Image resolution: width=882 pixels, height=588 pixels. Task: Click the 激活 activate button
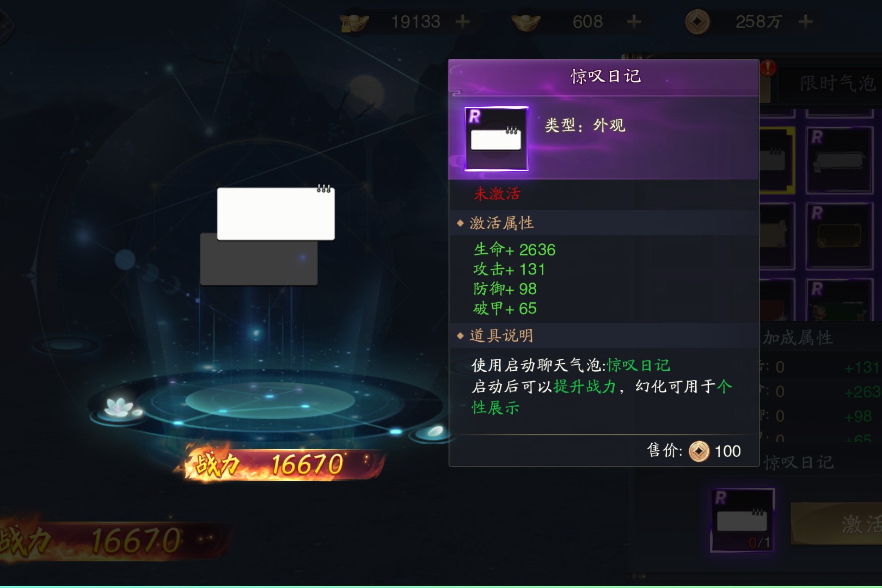click(837, 524)
